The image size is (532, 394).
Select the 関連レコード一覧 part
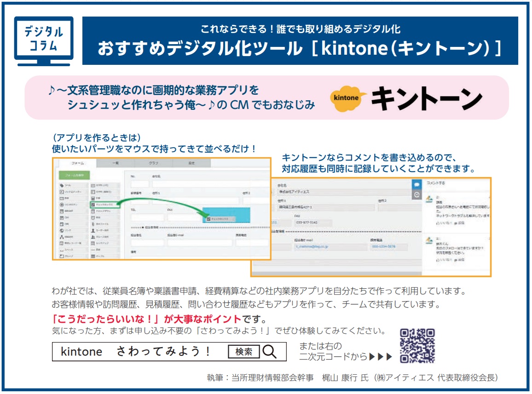pyautogui.click(x=73, y=243)
